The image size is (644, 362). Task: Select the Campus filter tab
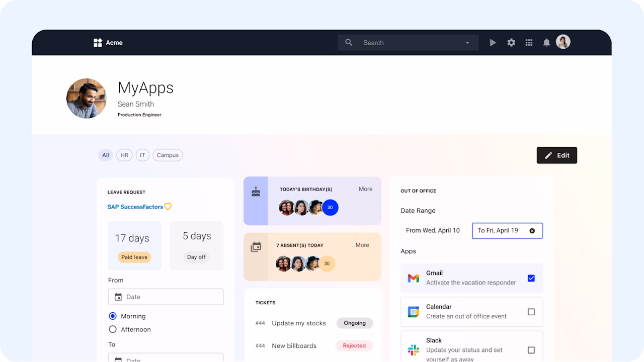pos(168,155)
